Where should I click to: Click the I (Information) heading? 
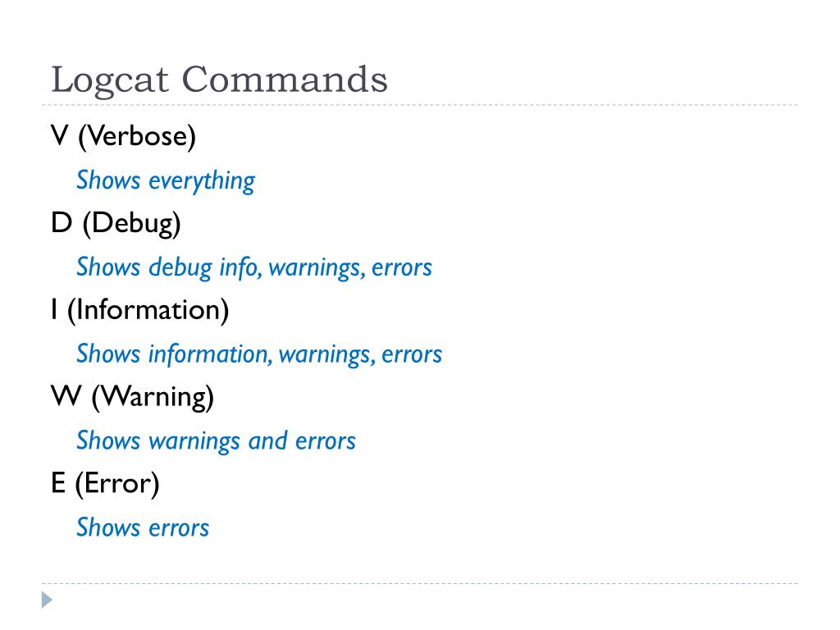click(x=139, y=310)
